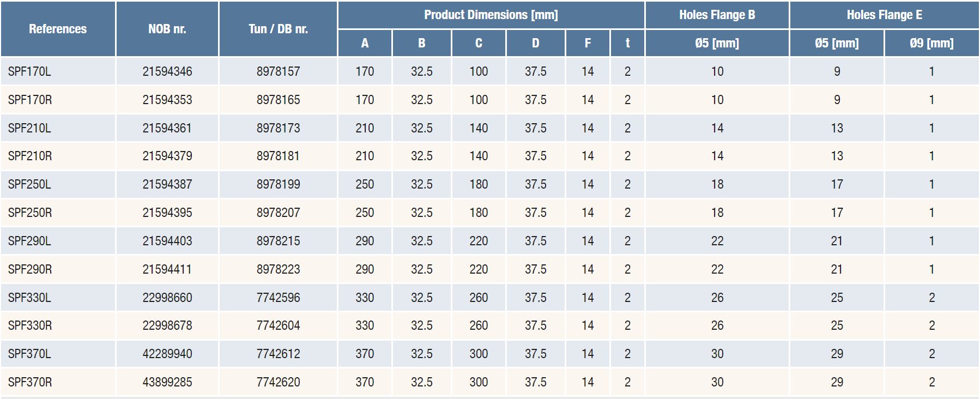The height and width of the screenshot is (399, 980).
Task: Select the column D sub-header
Action: pyautogui.click(x=535, y=43)
